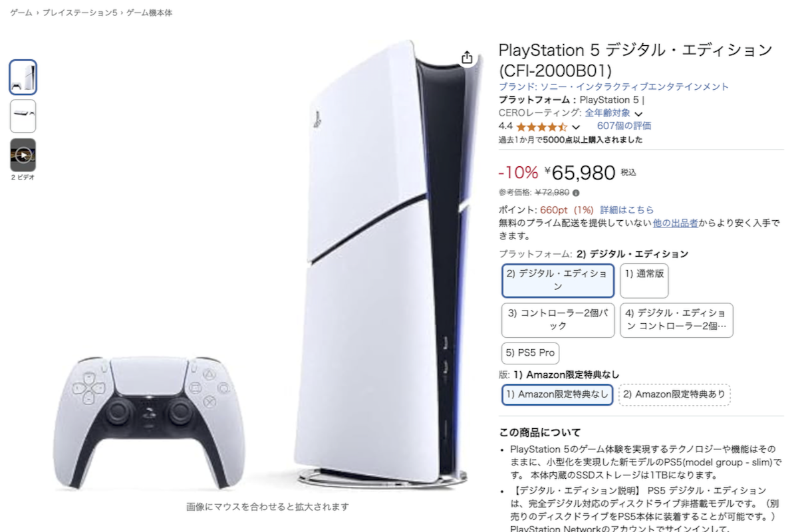Select the horizontal PS5 thumbnail image
This screenshot has width=798, height=532.
(23, 116)
